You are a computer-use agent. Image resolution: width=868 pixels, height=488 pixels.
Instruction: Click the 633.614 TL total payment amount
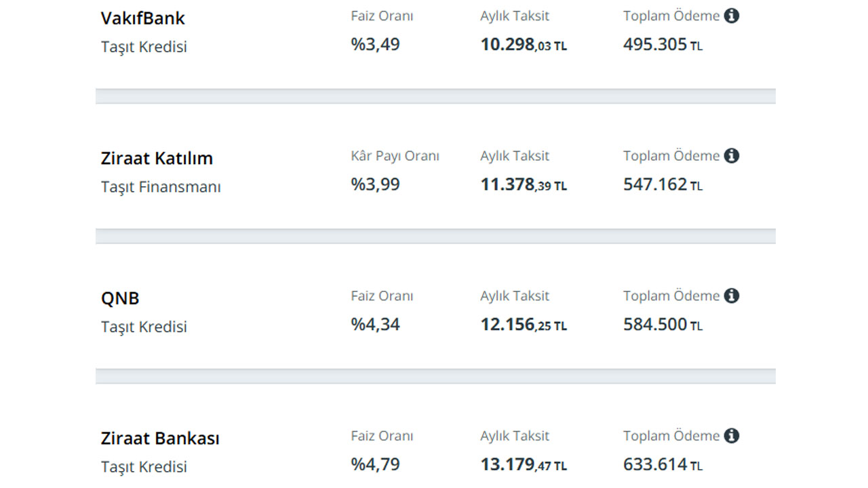click(x=663, y=465)
